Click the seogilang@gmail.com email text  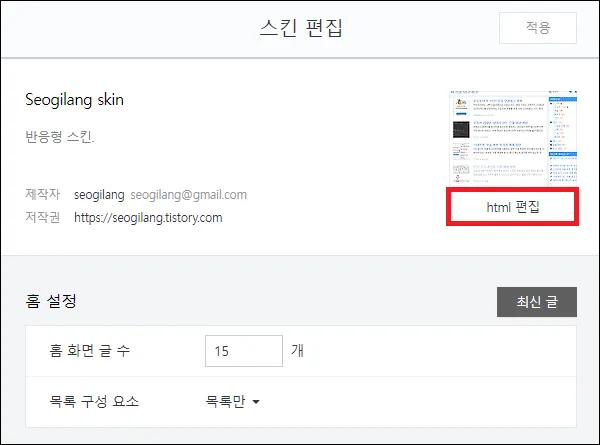pyautogui.click(x=189, y=195)
